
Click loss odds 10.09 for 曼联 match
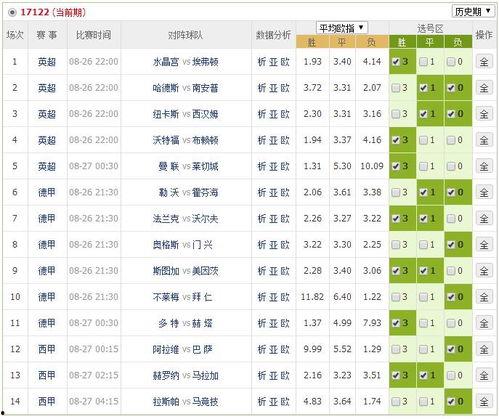[372, 166]
